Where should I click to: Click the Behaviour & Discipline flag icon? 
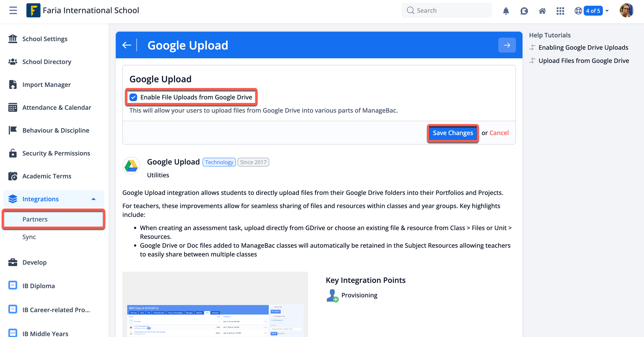(13, 130)
